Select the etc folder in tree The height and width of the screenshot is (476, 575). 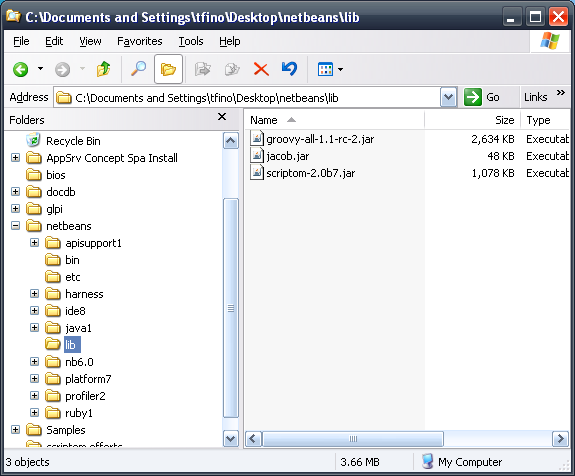coord(73,277)
